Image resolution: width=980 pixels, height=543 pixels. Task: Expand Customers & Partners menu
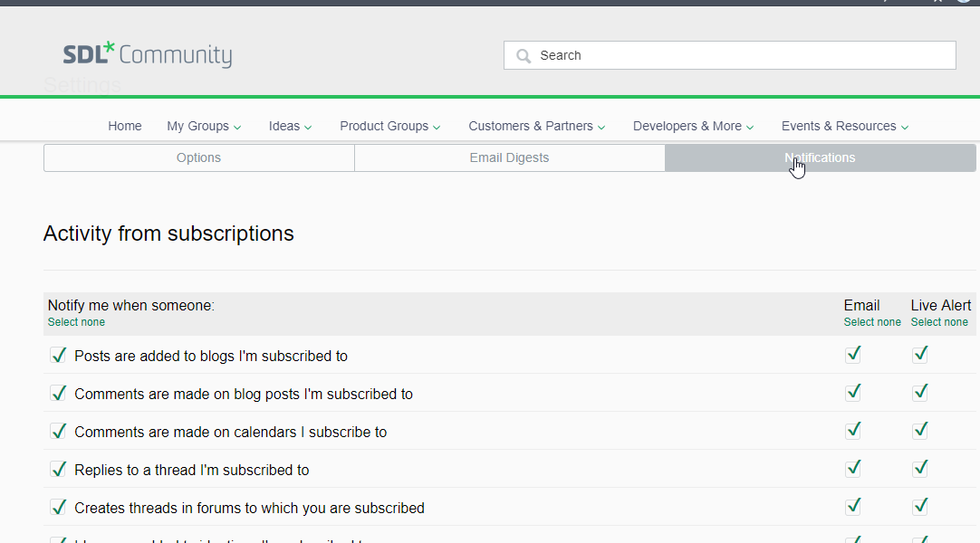coord(536,126)
